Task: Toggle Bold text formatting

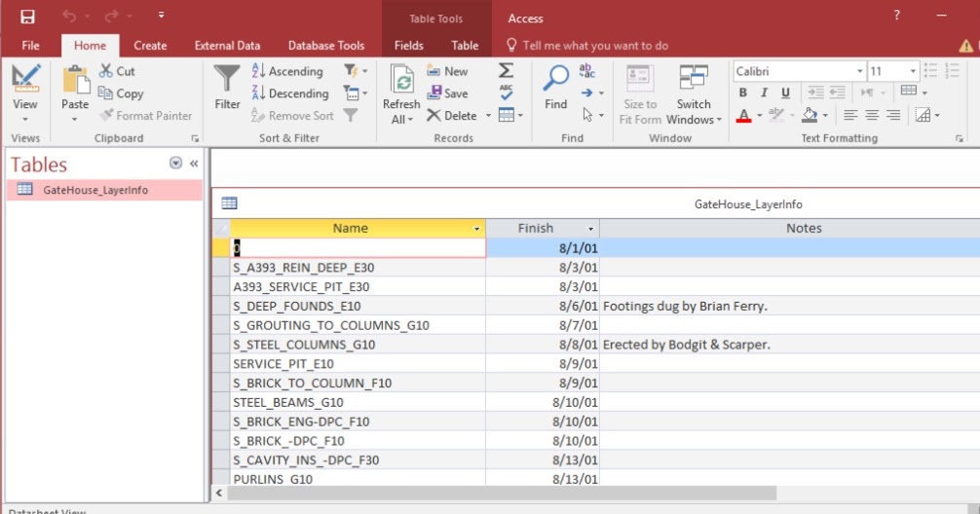Action: 742,93
